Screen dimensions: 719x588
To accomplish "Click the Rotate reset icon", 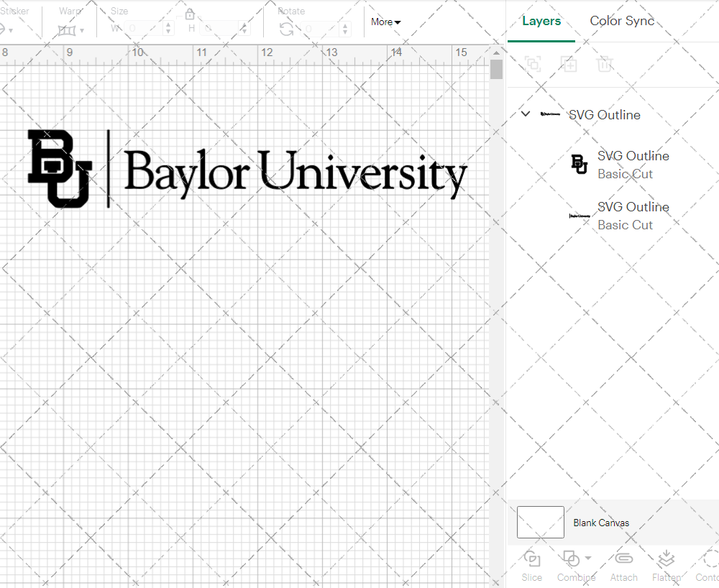I will (x=288, y=27).
